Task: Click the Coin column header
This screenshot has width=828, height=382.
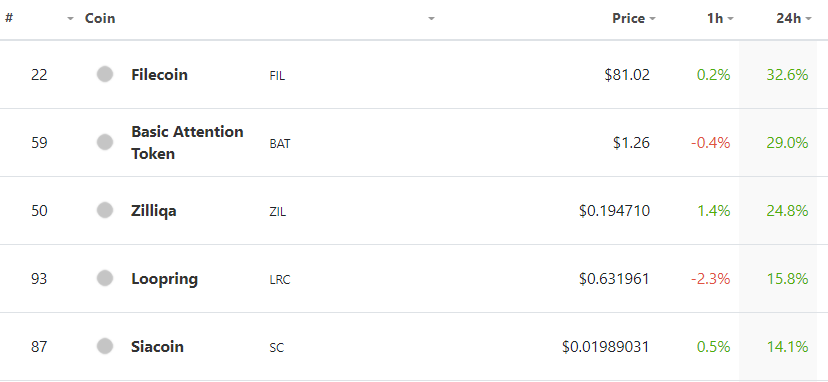Action: (x=100, y=18)
